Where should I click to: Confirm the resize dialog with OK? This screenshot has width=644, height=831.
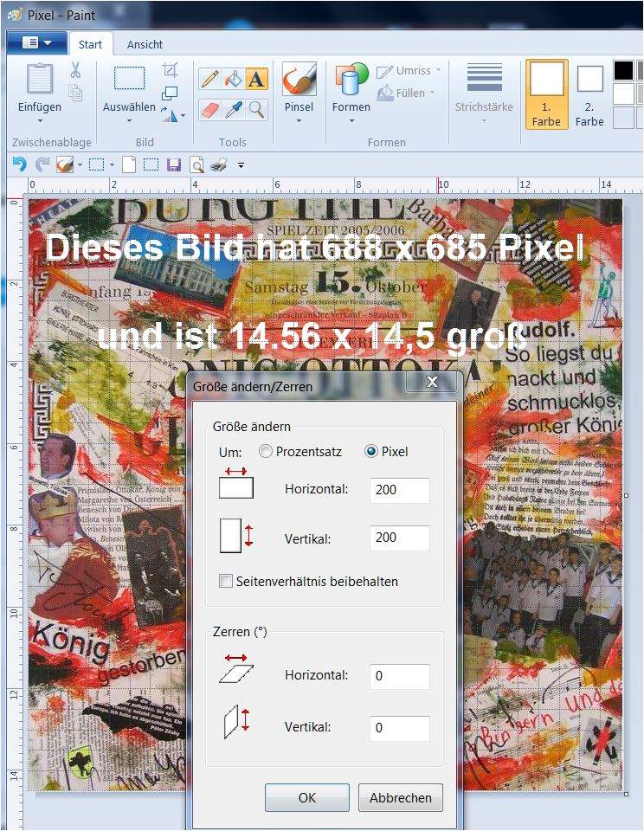coord(307,797)
